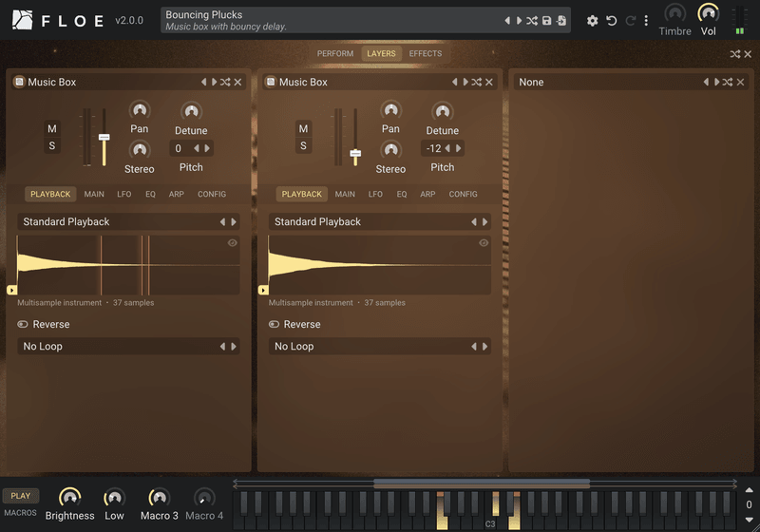Select next playback mode for first layer
The image size is (760, 532).
point(234,222)
